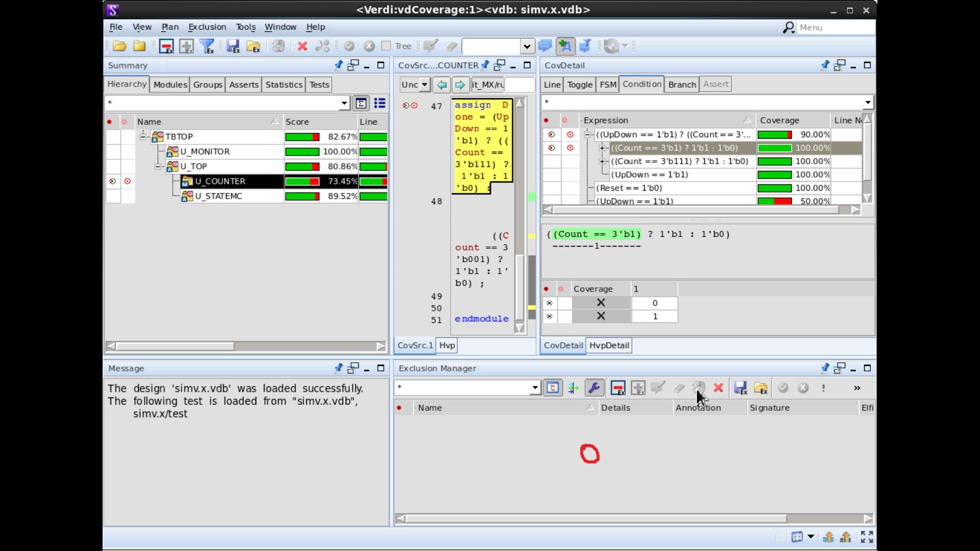Click the fullscreen expand icon in status bar
Image resolution: width=980 pixels, height=551 pixels.
click(867, 537)
